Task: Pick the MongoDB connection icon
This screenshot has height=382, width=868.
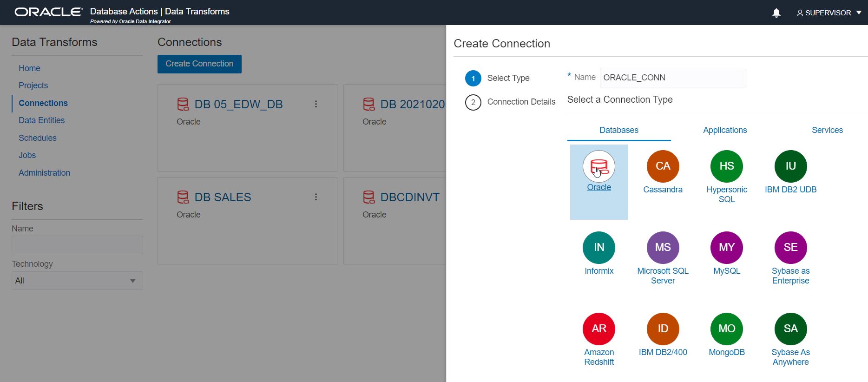Action: (x=727, y=329)
